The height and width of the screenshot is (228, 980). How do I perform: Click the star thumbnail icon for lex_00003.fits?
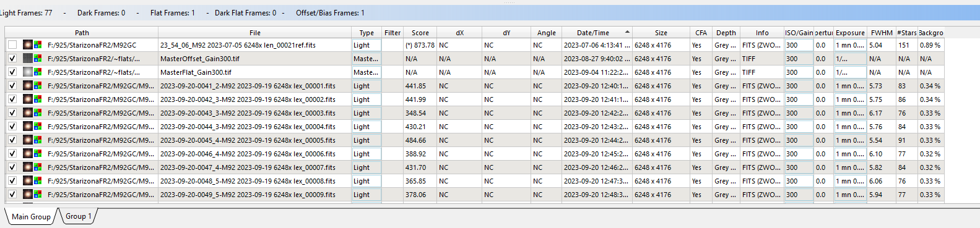[x=28, y=113]
